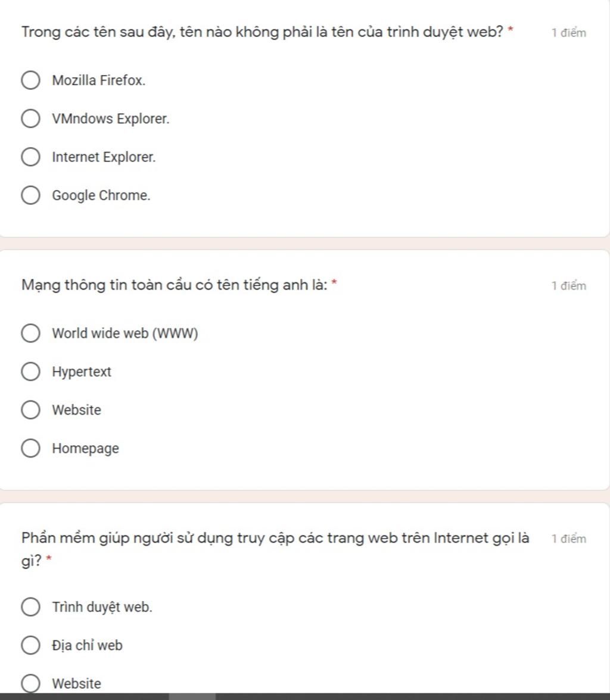610x700 pixels.
Task: Click the 1 điểm label of the third question
Action: (569, 539)
